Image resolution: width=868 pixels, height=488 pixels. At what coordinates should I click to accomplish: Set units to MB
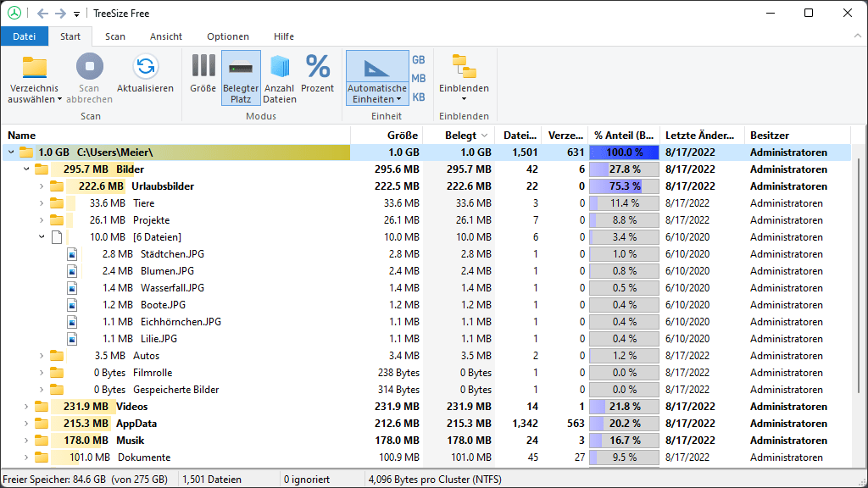[x=419, y=79]
